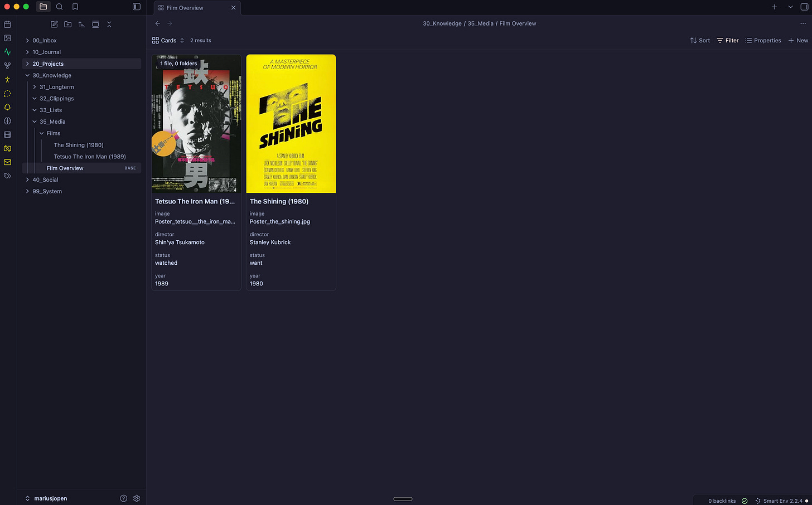Open the Cards view dropdown

pyautogui.click(x=168, y=41)
